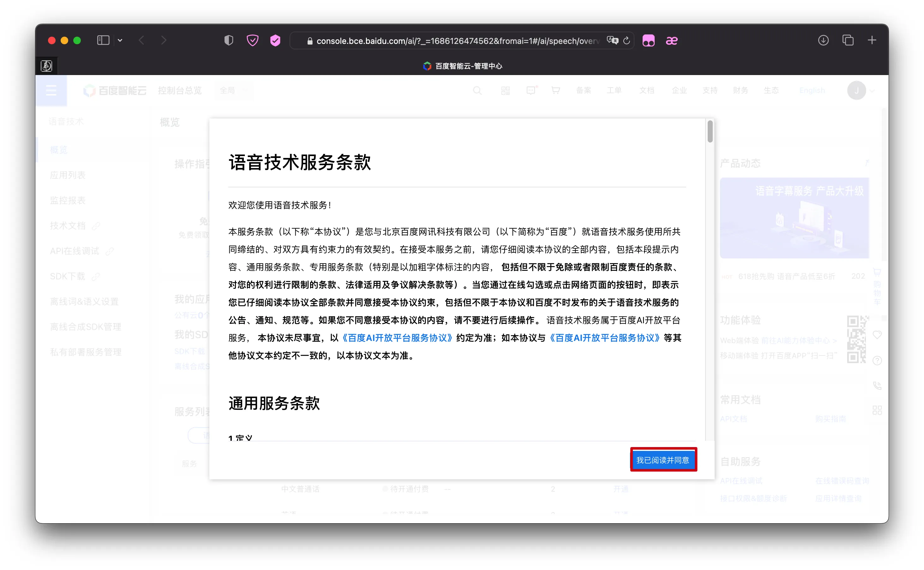Screen dimensions: 924x570
Task: Open the pink two-eyed extension icon
Action: tap(648, 40)
